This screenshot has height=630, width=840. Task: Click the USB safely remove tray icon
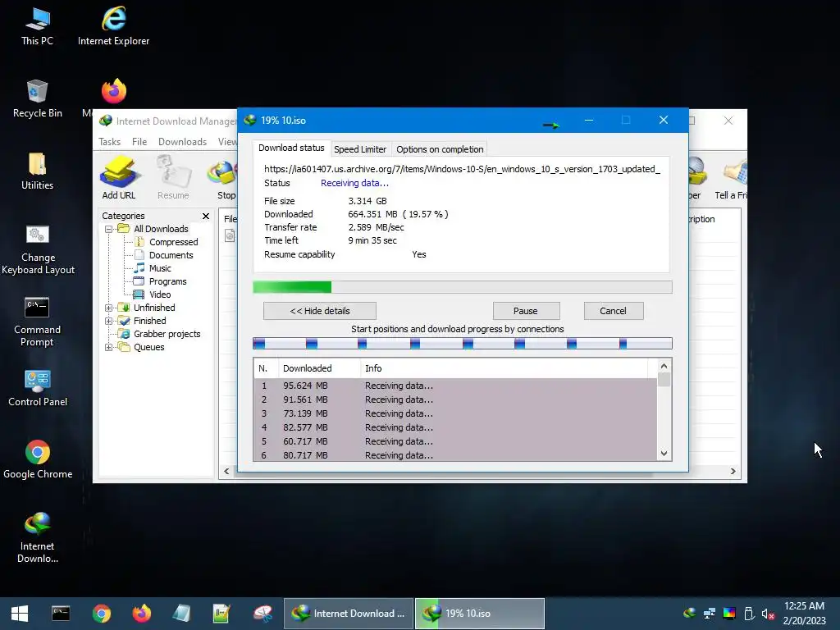point(749,614)
